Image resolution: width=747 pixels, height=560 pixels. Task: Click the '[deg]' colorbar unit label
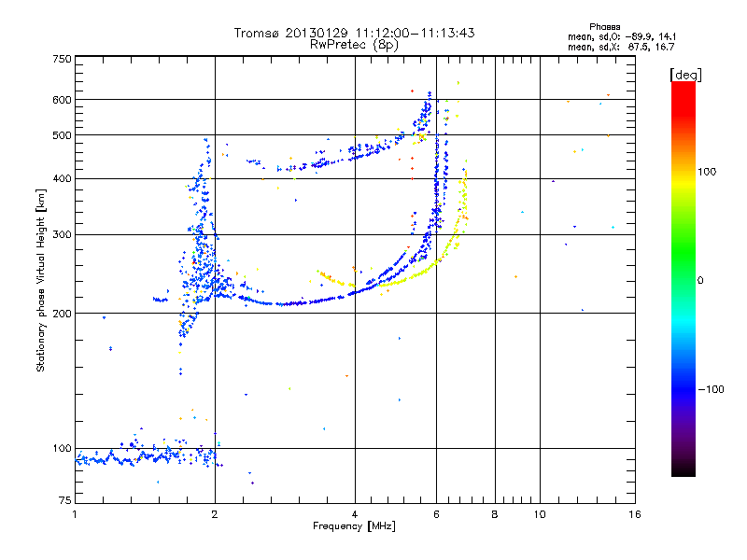tap(685, 75)
